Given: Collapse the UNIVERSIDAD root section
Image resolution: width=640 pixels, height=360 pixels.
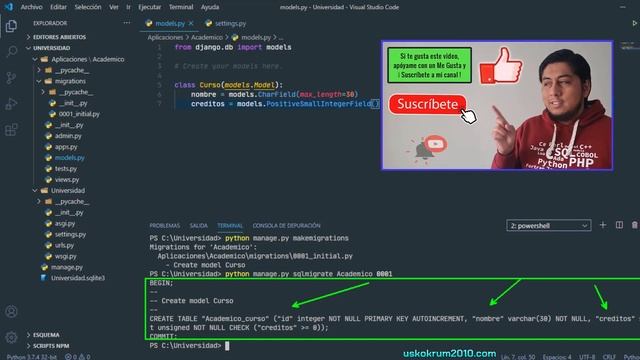Looking at the screenshot, I should [51, 48].
